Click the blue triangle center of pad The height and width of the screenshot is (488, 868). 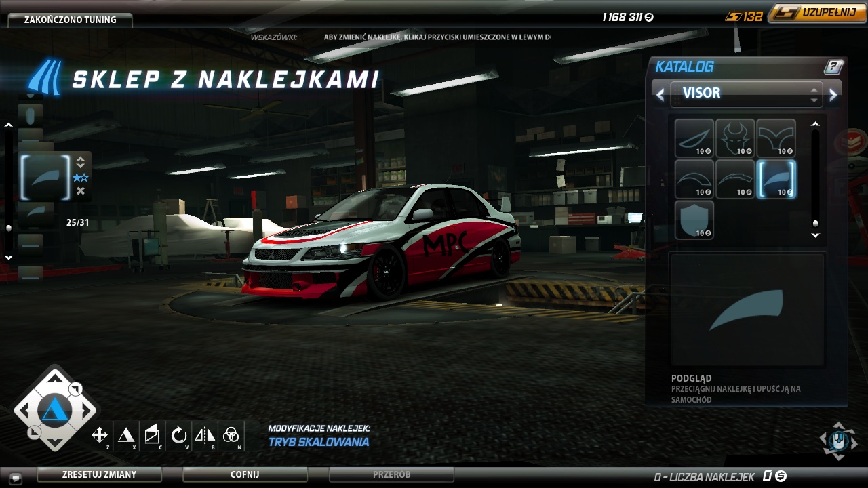tap(54, 410)
